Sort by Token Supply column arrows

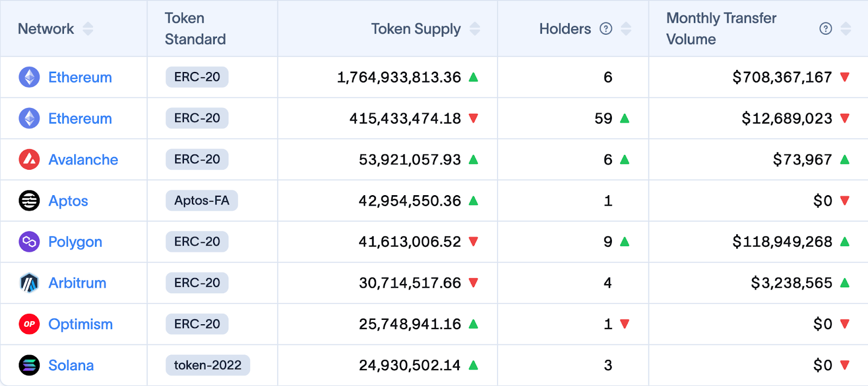[475, 29]
